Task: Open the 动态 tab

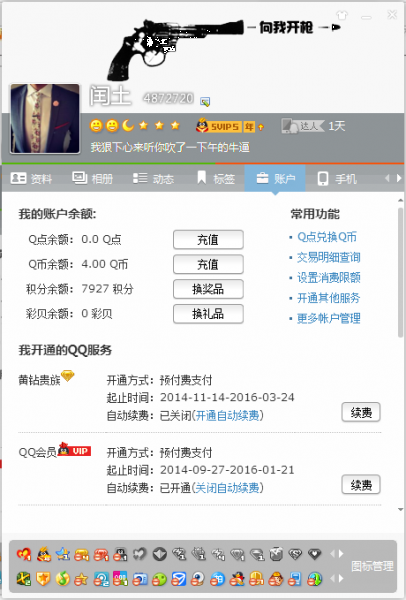Action: click(x=153, y=178)
